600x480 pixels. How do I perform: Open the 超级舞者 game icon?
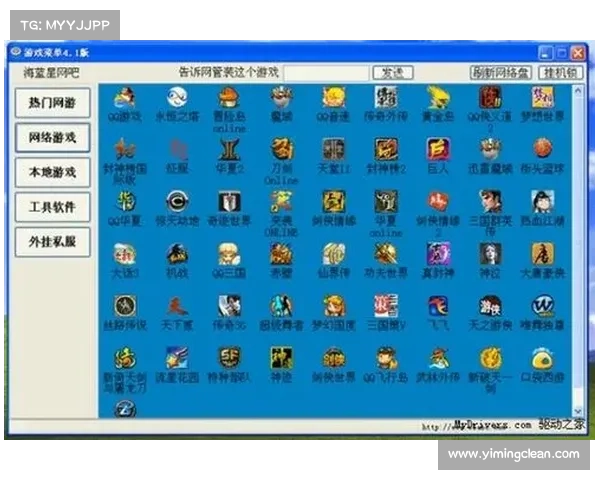click(x=281, y=306)
